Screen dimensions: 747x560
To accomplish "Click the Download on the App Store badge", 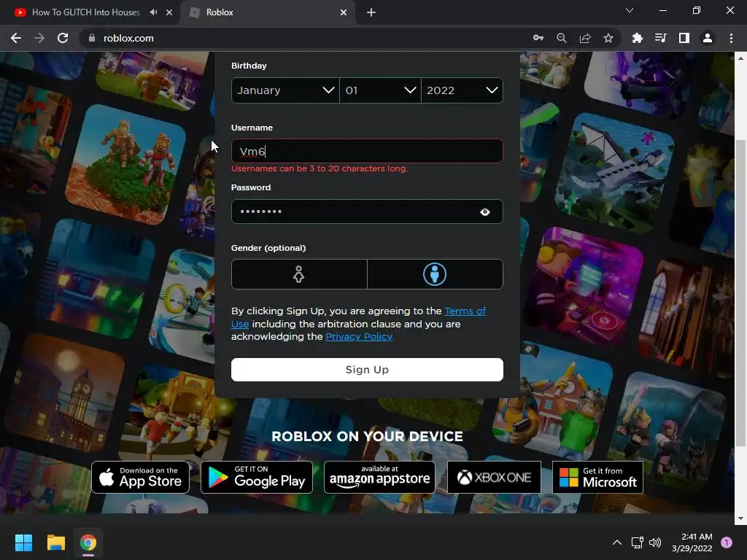I will 141,477.
